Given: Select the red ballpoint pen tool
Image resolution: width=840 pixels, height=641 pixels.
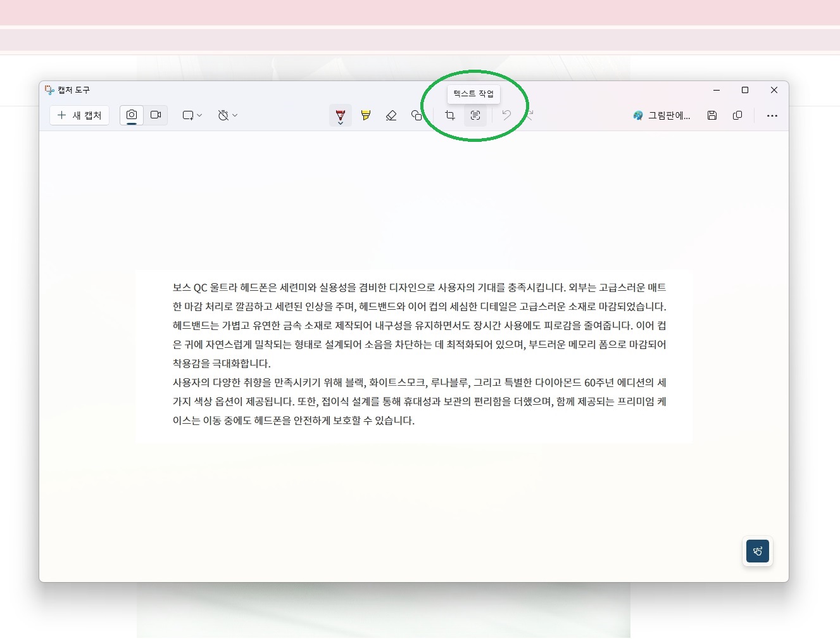Looking at the screenshot, I should 341,116.
